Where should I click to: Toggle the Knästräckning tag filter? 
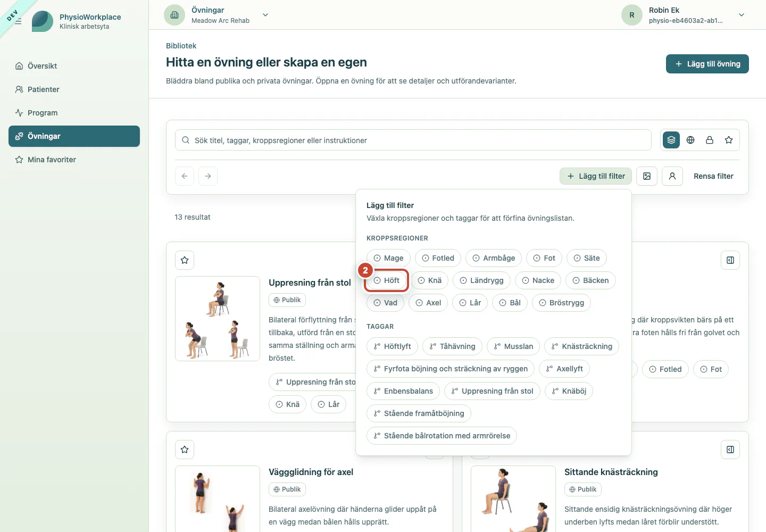point(582,346)
